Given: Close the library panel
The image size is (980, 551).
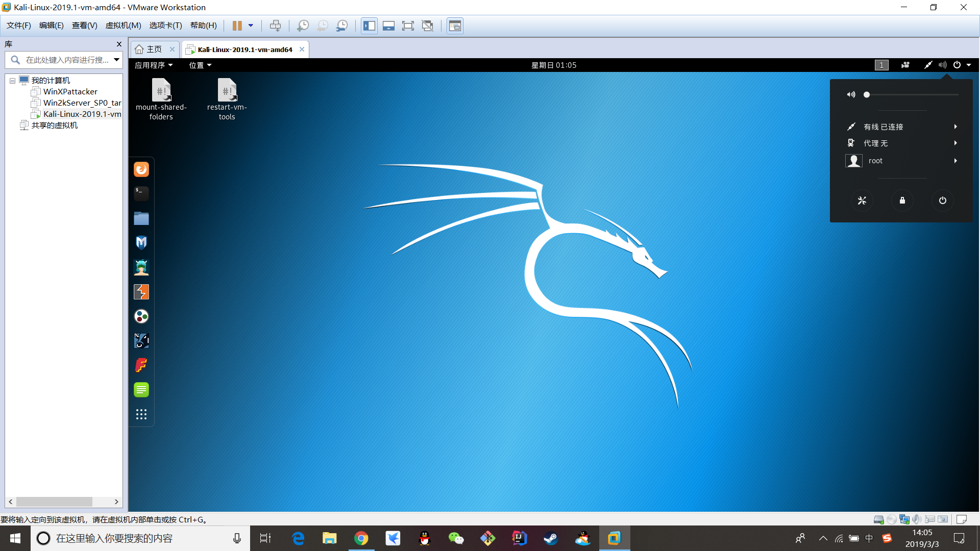Looking at the screenshot, I should [x=119, y=44].
